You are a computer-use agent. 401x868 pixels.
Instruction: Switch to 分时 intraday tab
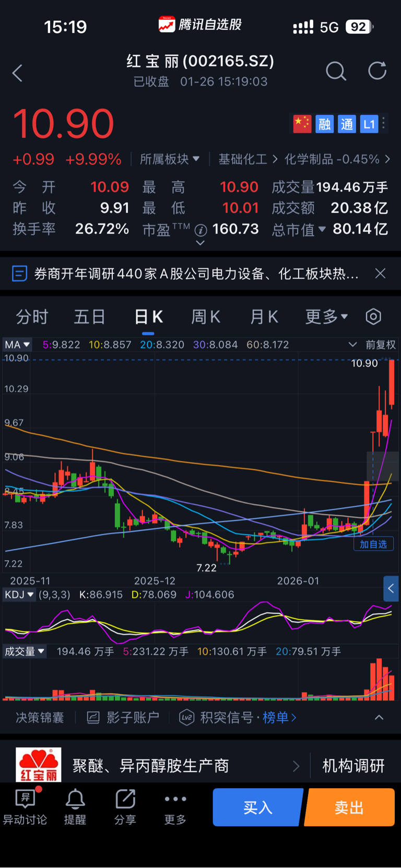[32, 316]
